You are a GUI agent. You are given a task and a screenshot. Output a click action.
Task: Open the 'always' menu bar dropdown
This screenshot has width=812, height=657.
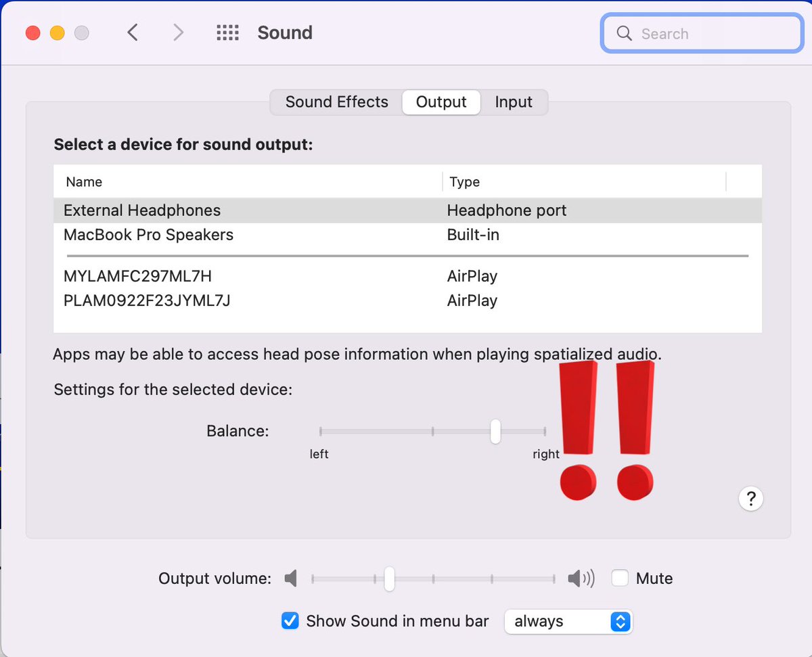pos(568,621)
